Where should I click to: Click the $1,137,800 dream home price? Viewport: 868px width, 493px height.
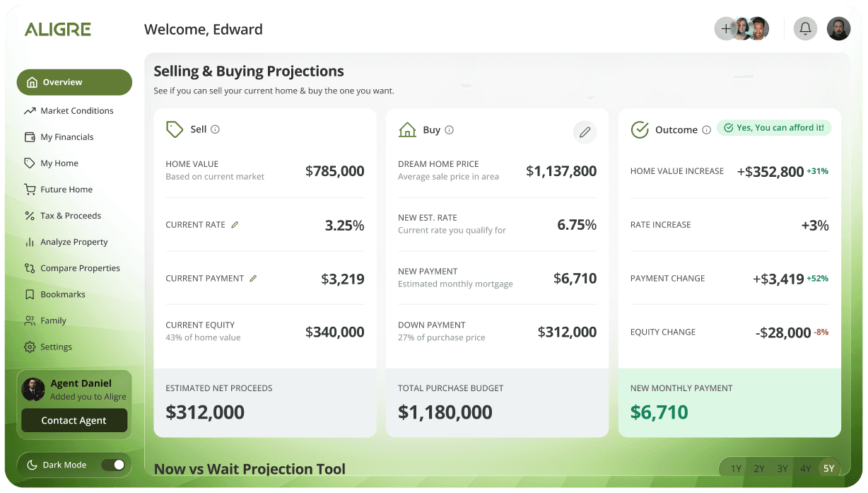tap(561, 171)
